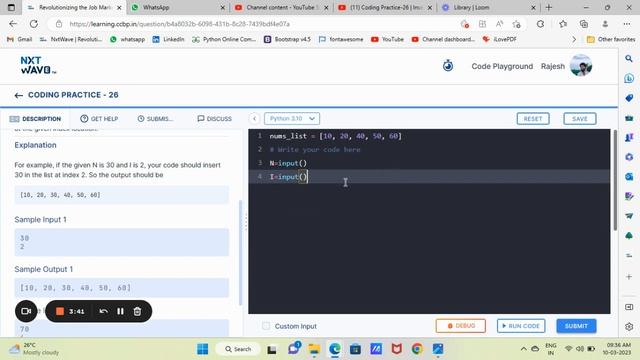Viewport: 640px width, 360px height.
Task: Close the WhatsApp browser tab
Action: click(x=222, y=7)
